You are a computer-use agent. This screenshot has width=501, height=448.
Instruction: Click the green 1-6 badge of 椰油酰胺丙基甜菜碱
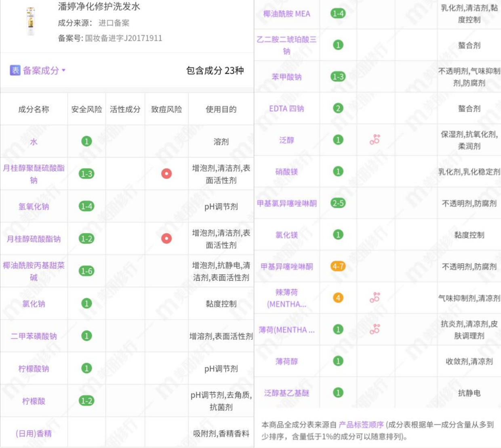click(86, 270)
